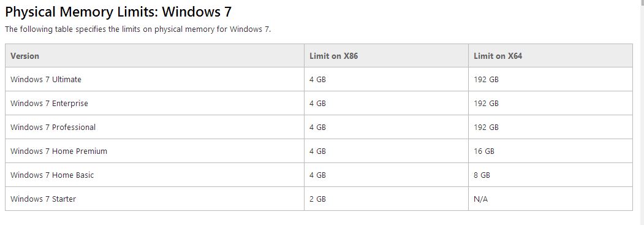This screenshot has width=644, height=225.
Task: Click the Windows 7 Home Premium cell
Action: (58, 151)
